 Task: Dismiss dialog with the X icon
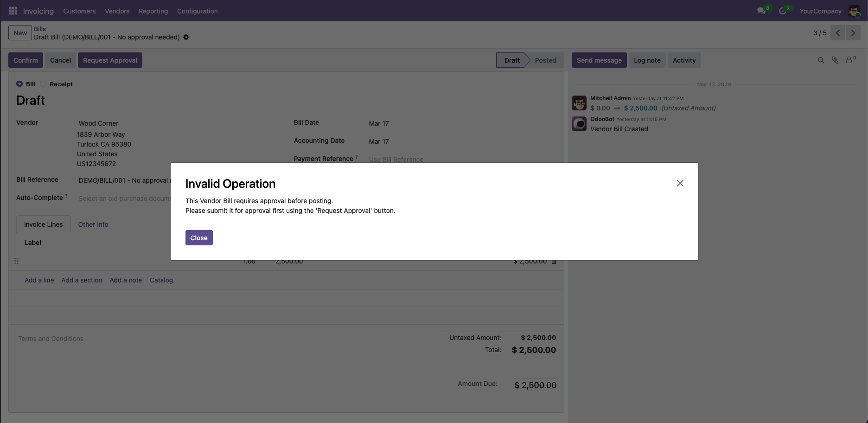point(680,183)
